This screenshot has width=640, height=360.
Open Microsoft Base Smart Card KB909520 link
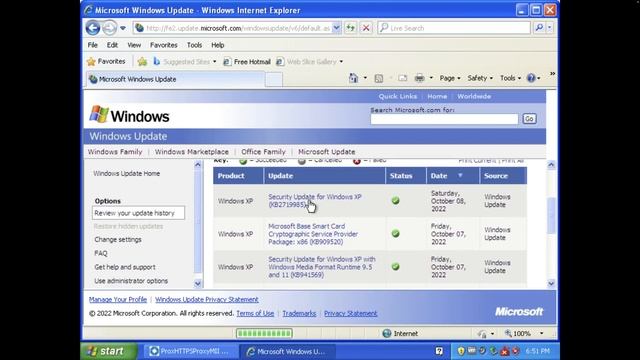pyautogui.click(x=313, y=234)
